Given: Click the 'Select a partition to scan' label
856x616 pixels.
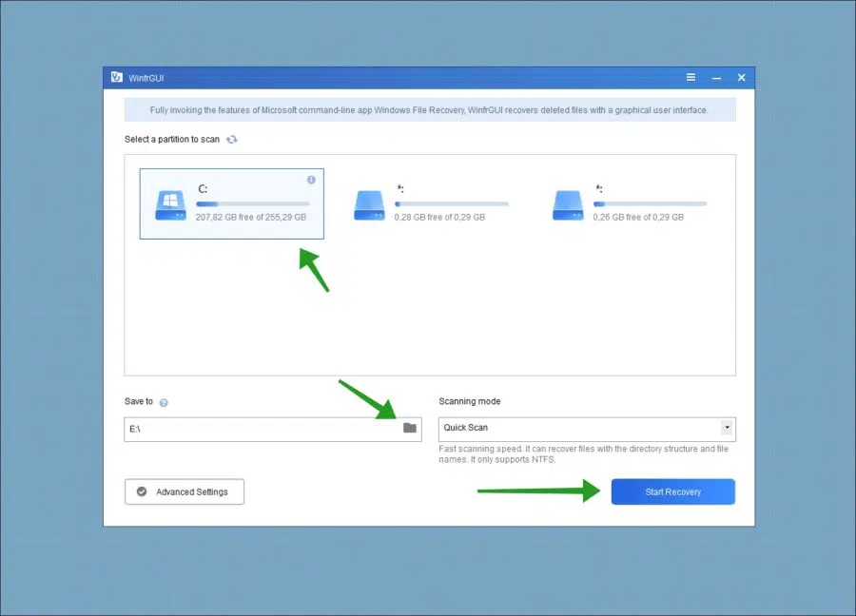Looking at the screenshot, I should [172, 139].
